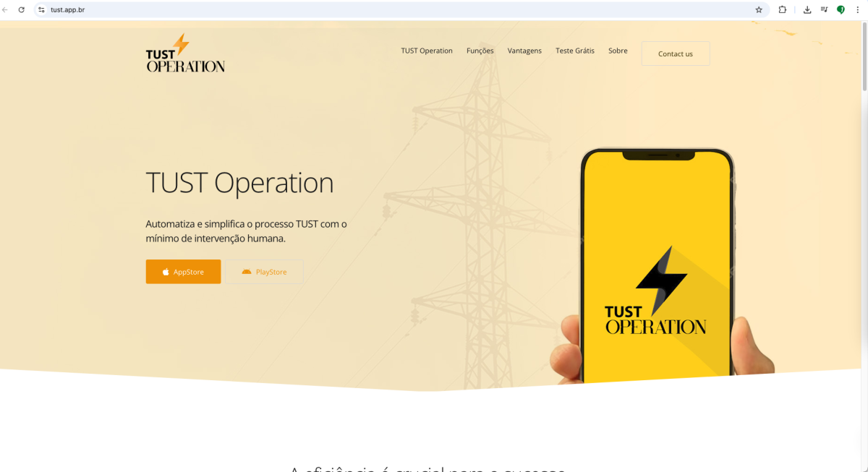Click the TUST Operation logo in header
This screenshot has width=868, height=472.
click(x=185, y=53)
